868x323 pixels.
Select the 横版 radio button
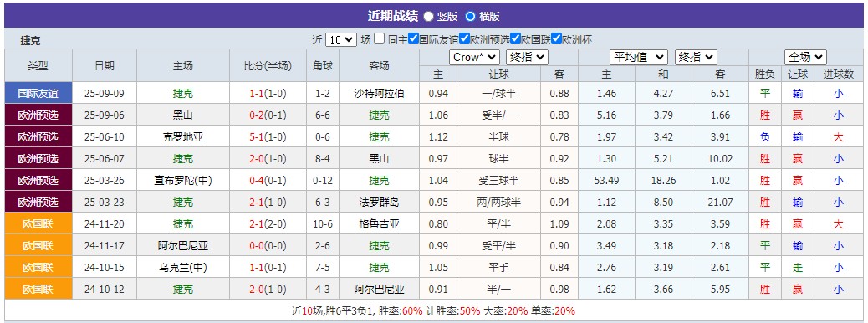470,16
